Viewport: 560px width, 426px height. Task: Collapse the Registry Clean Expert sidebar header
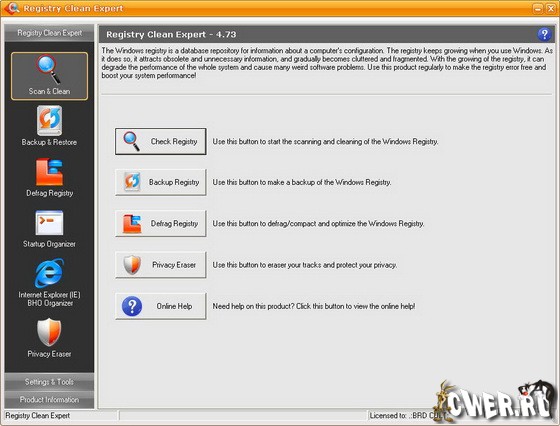pos(49,33)
